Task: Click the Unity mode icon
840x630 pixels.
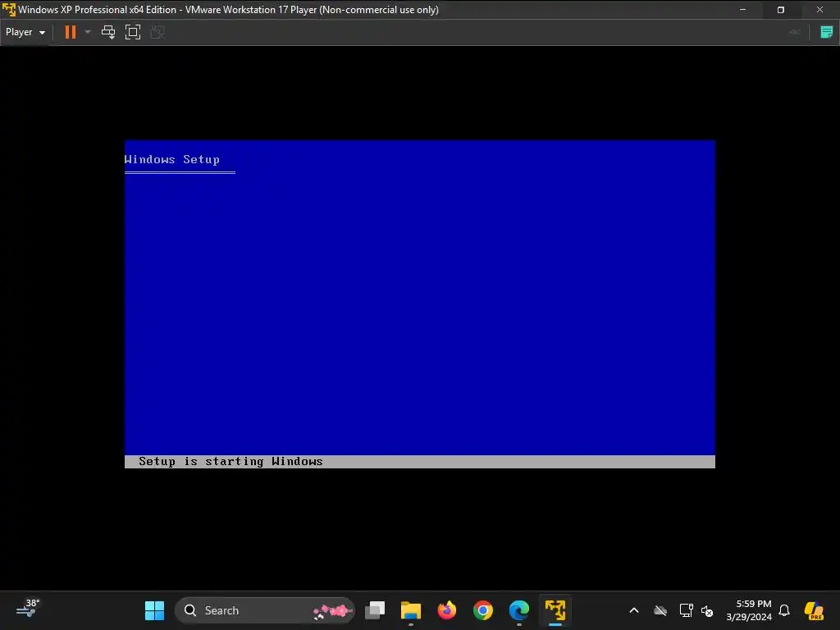Action: [157, 32]
